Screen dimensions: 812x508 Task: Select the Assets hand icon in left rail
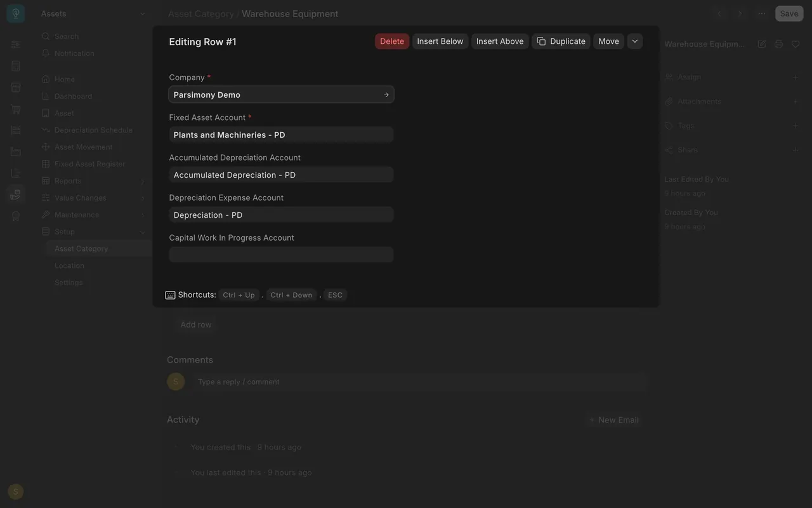click(16, 194)
